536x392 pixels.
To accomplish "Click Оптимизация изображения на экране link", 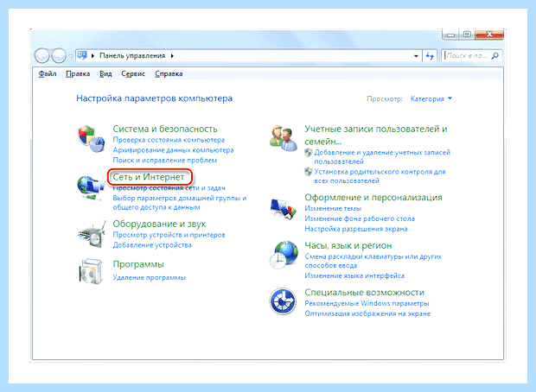I will coord(367,313).
